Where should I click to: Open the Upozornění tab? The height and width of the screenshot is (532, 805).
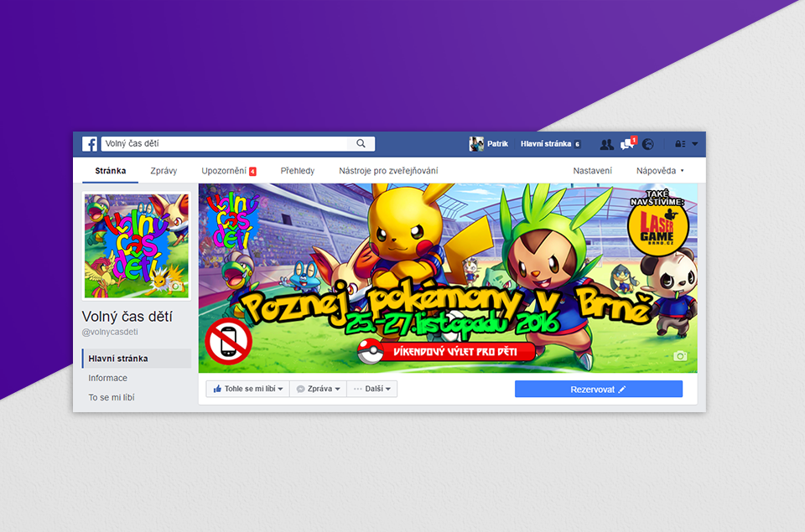pos(224,170)
